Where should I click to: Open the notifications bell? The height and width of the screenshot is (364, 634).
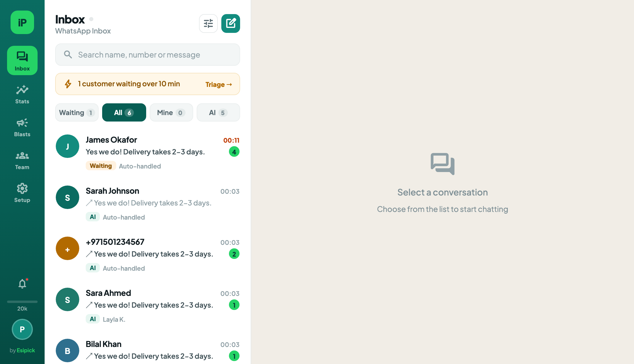pos(22,284)
